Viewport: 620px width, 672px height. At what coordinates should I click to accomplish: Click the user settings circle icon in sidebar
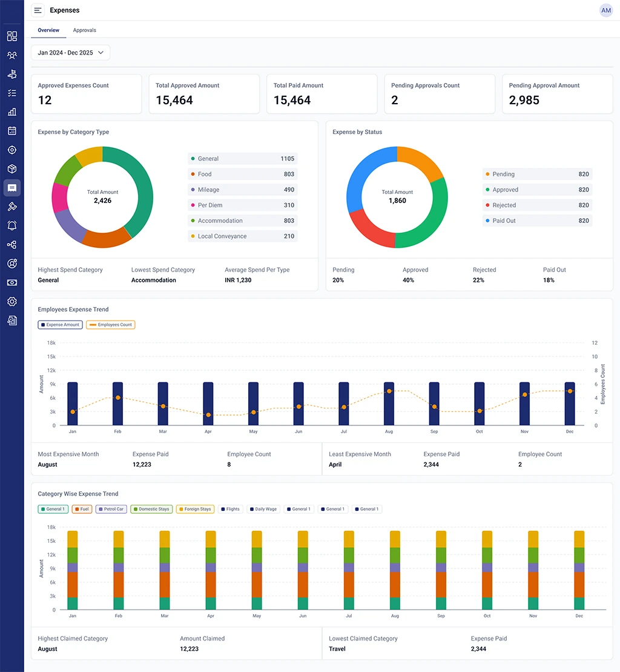click(x=12, y=264)
